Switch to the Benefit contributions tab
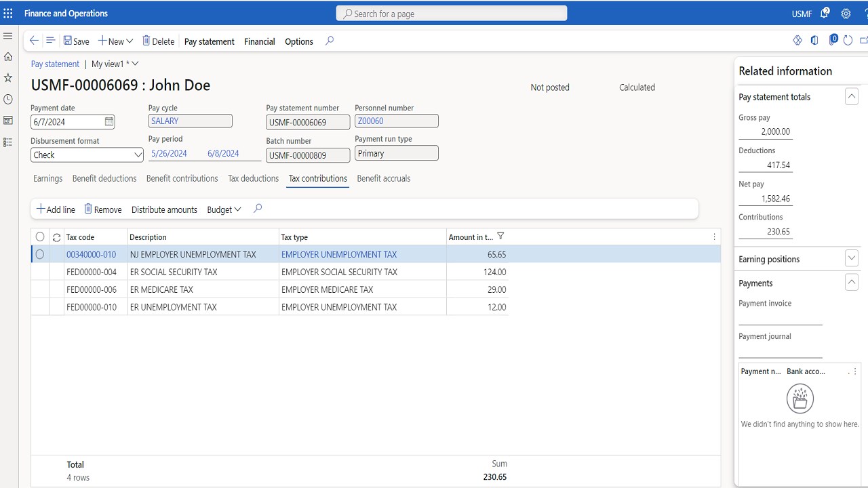Viewport: 868px width, 488px height. pyautogui.click(x=182, y=179)
